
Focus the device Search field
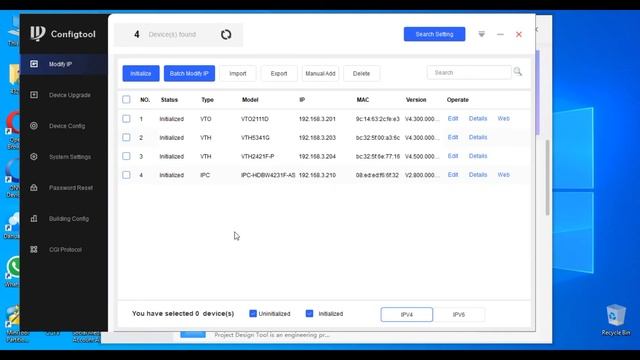469,73
